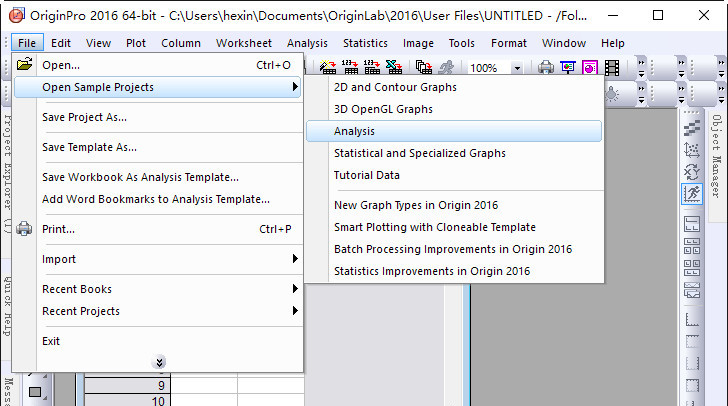The height and width of the screenshot is (406, 728).
Task: Expand the Recent Projects submenu
Action: click(x=158, y=311)
